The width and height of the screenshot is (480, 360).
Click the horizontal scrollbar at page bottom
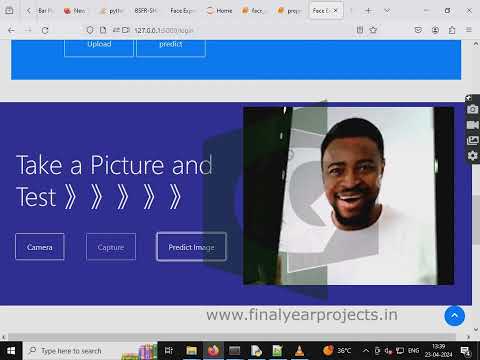232,336
